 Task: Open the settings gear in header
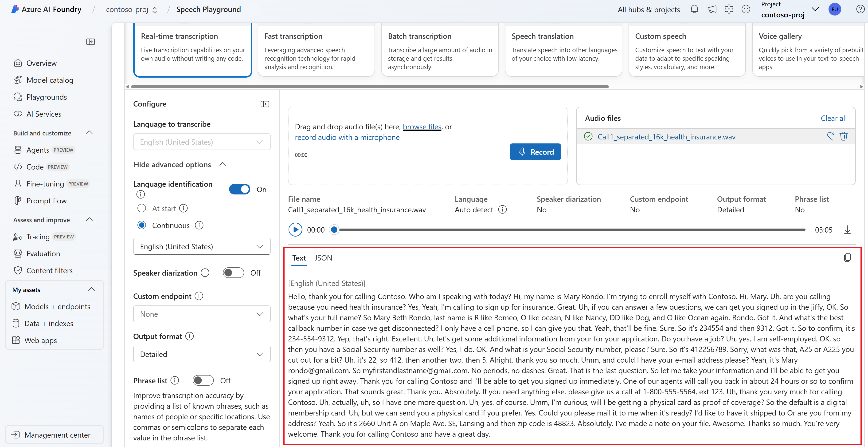pyautogui.click(x=728, y=9)
